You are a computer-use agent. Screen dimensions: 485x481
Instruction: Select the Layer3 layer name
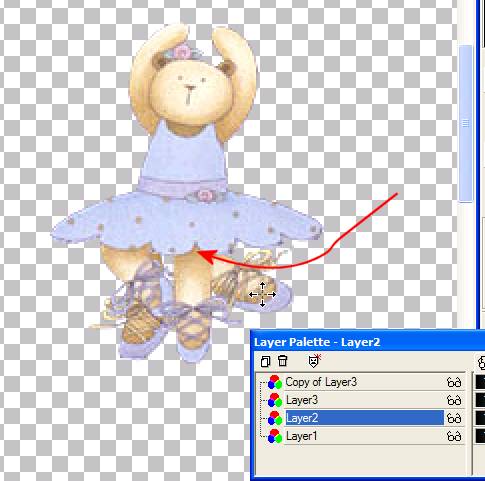click(x=302, y=400)
